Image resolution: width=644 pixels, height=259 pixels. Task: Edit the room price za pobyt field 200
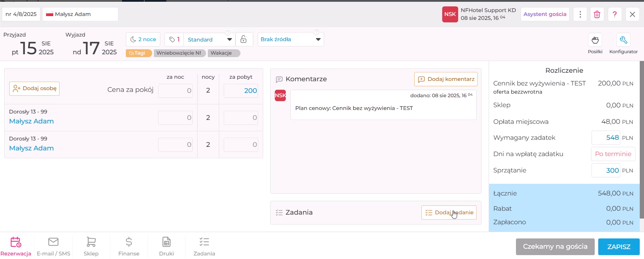241,91
